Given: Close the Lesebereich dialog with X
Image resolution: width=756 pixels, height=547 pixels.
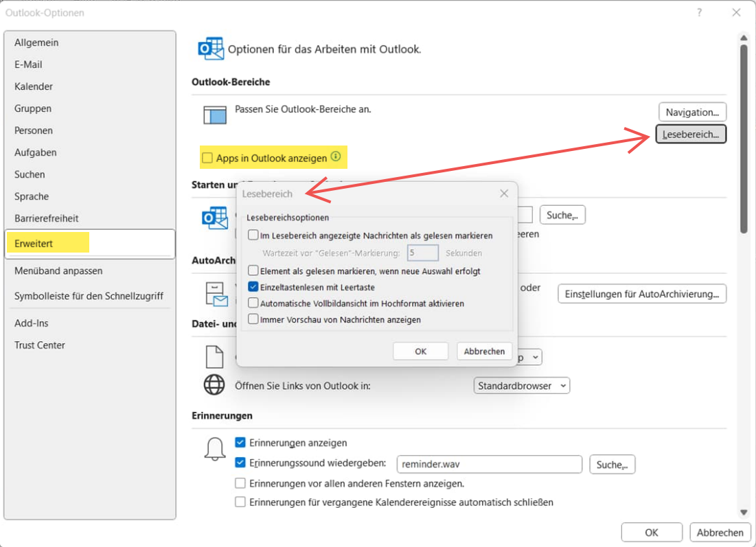Looking at the screenshot, I should (504, 194).
